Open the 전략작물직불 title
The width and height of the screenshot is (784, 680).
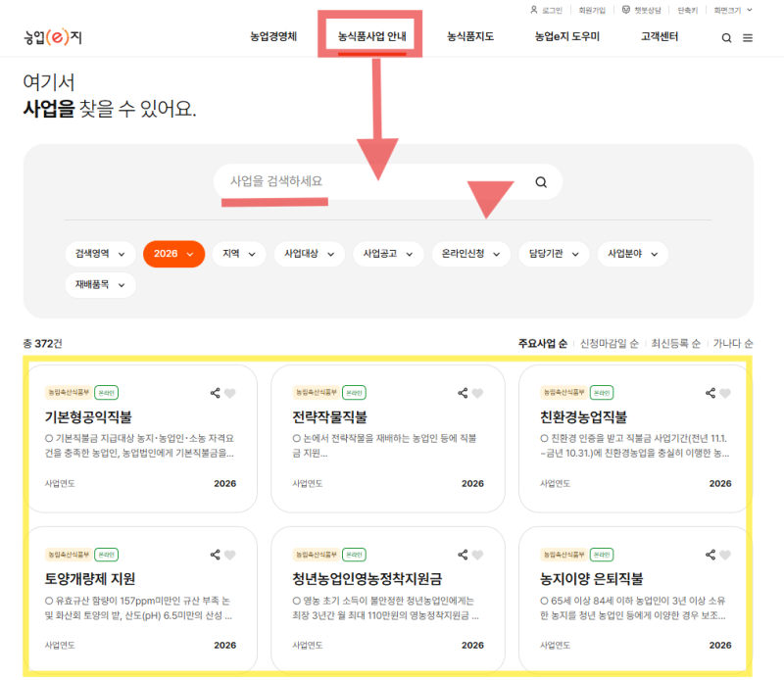pos(329,417)
